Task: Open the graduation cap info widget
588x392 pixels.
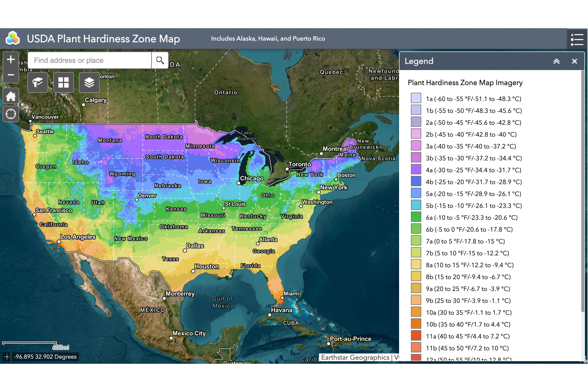Action: click(38, 83)
